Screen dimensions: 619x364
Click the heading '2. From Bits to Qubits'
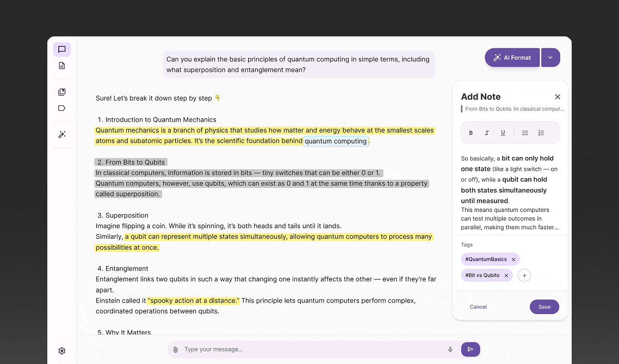[131, 162]
